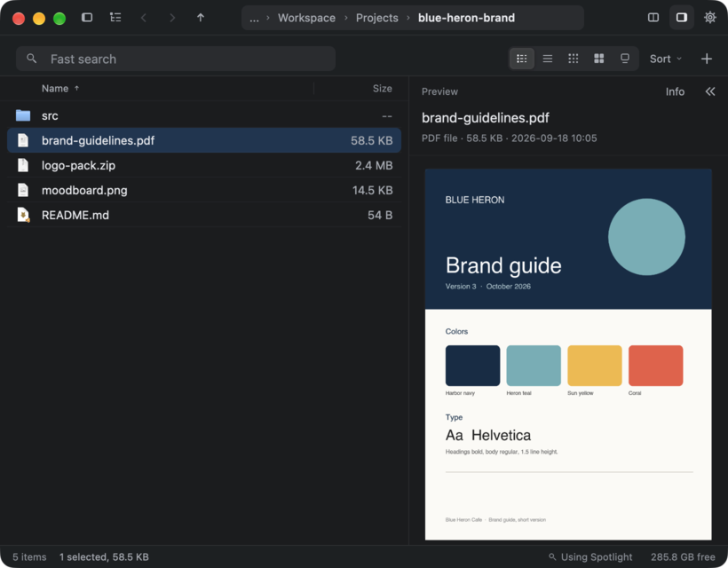Navigate to Workspace breadcrumb

[x=306, y=18]
